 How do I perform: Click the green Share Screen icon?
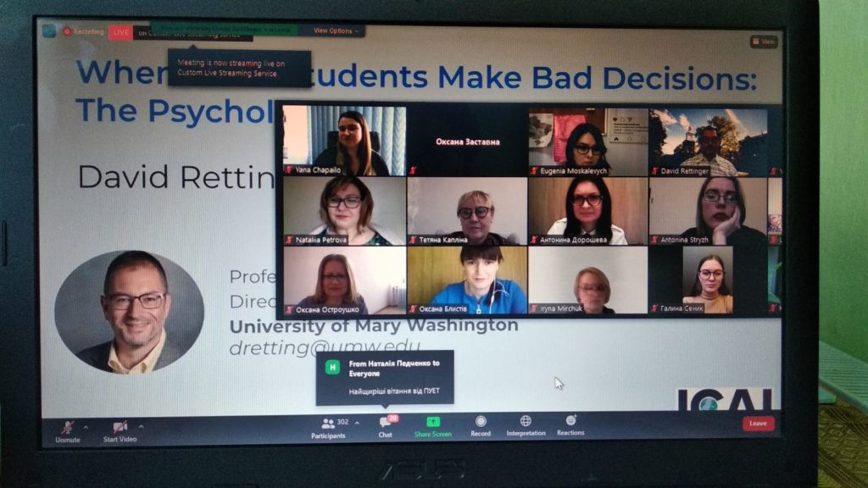click(x=433, y=422)
